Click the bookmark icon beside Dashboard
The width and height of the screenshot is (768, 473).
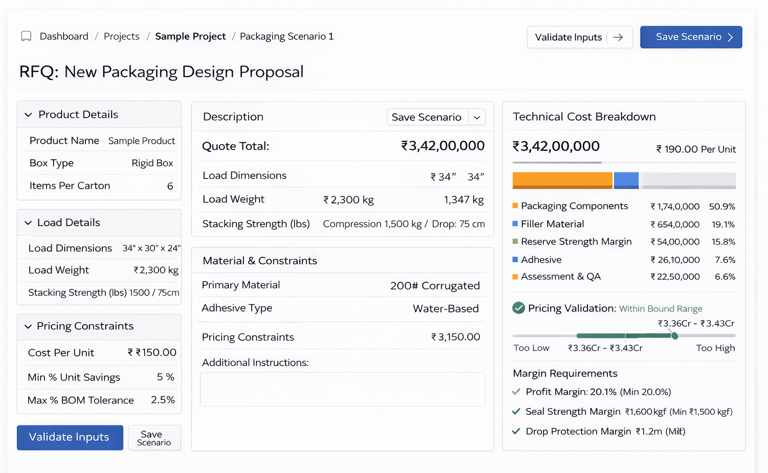26,37
